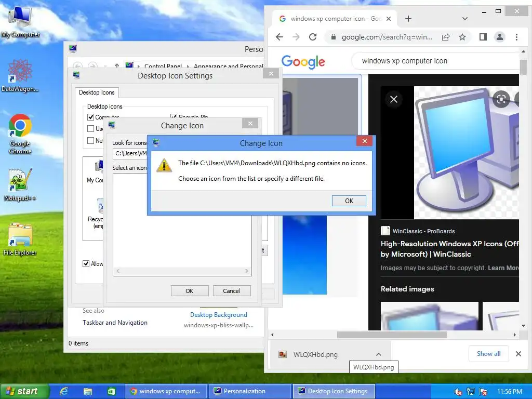Click Cancel in the Change Icon window
The height and width of the screenshot is (399, 532).
coord(231,291)
